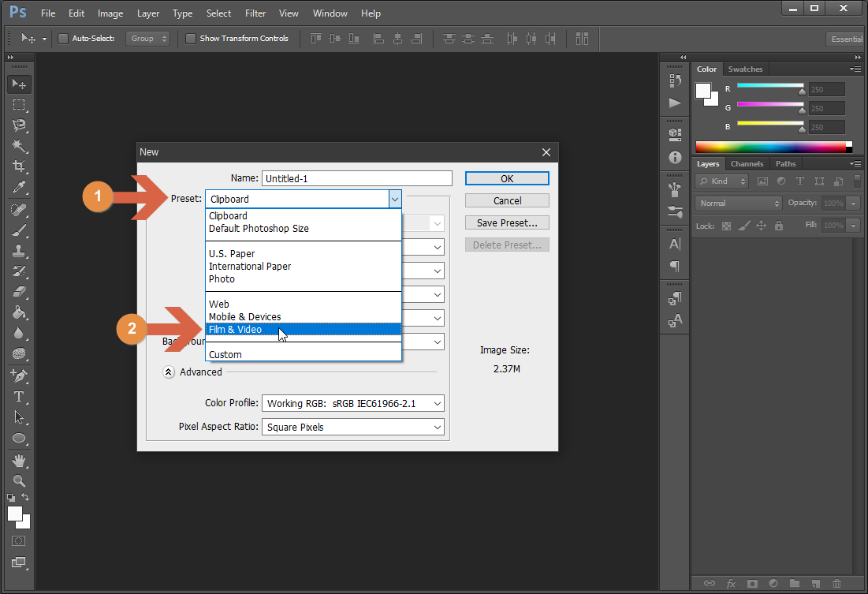Open the Paragraph panel icon
868x594 pixels.
pos(675,266)
